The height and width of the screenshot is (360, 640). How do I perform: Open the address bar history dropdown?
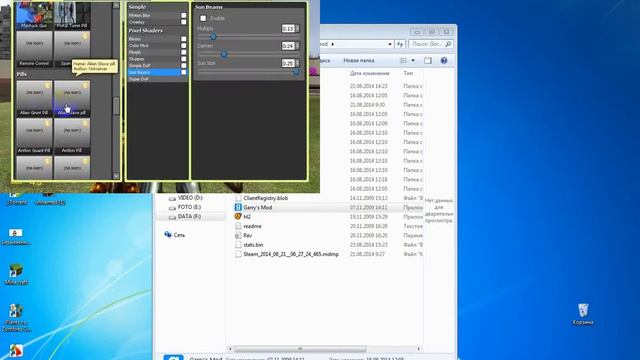click(390, 44)
